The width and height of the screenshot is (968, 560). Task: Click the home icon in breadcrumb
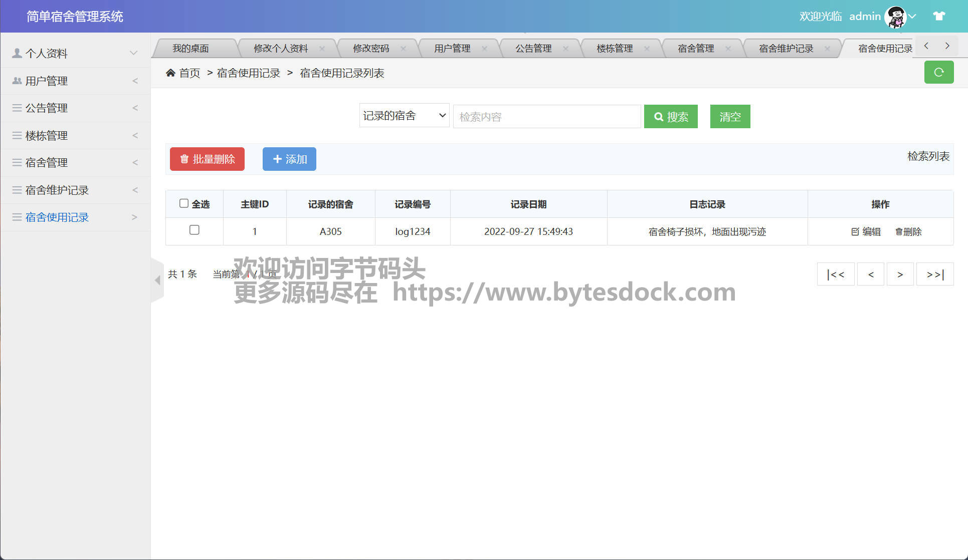(170, 73)
